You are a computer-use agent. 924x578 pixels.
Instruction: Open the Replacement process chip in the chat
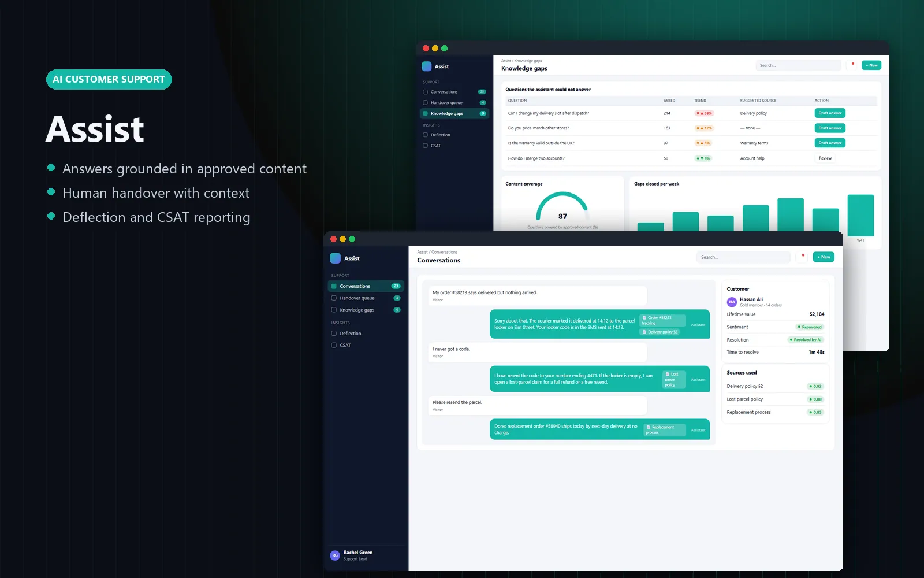(x=665, y=430)
